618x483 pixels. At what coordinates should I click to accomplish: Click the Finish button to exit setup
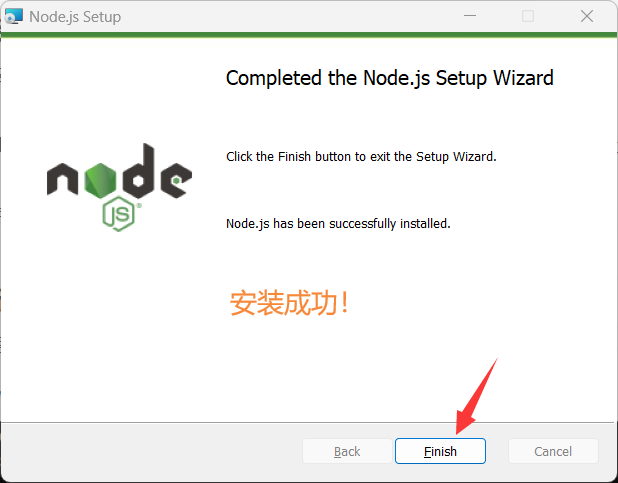[440, 451]
